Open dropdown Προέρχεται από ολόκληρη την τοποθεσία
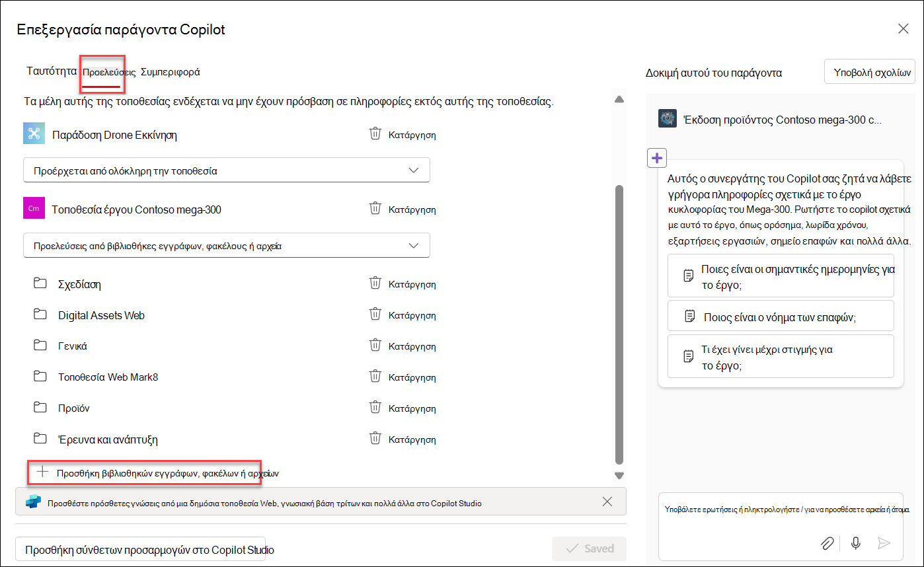Screen dimensions: 924x567 click(227, 170)
